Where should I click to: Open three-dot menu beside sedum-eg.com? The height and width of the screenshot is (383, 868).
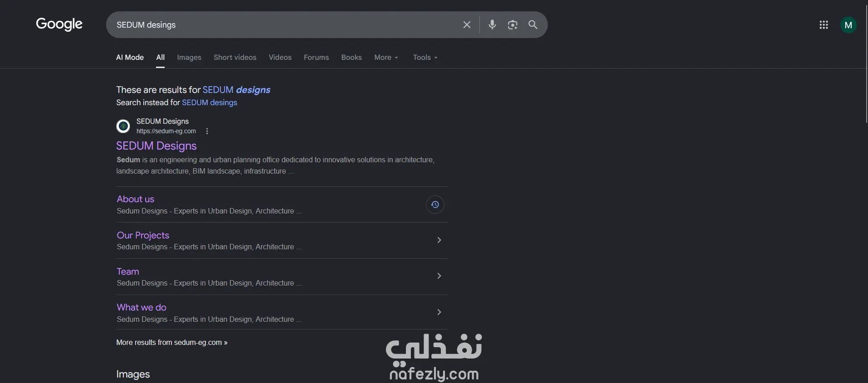pos(207,131)
